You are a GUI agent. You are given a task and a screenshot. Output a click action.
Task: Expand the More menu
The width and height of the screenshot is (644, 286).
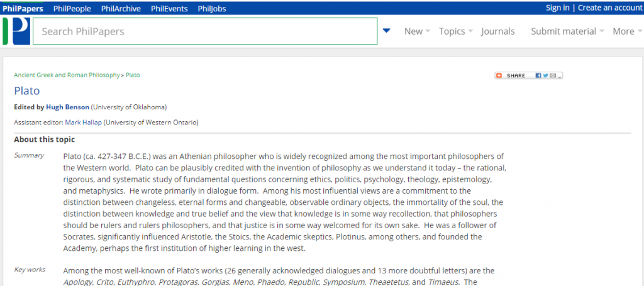tap(627, 31)
